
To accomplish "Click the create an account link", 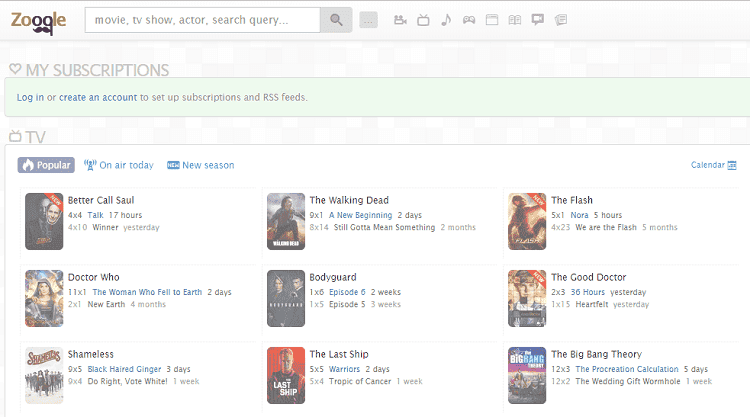I will [98, 97].
